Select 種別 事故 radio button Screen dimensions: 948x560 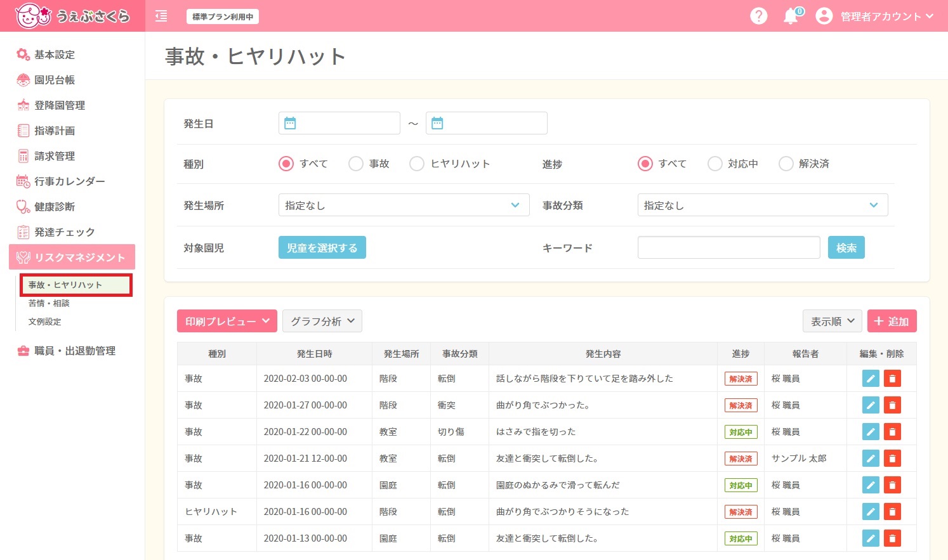pos(356,164)
